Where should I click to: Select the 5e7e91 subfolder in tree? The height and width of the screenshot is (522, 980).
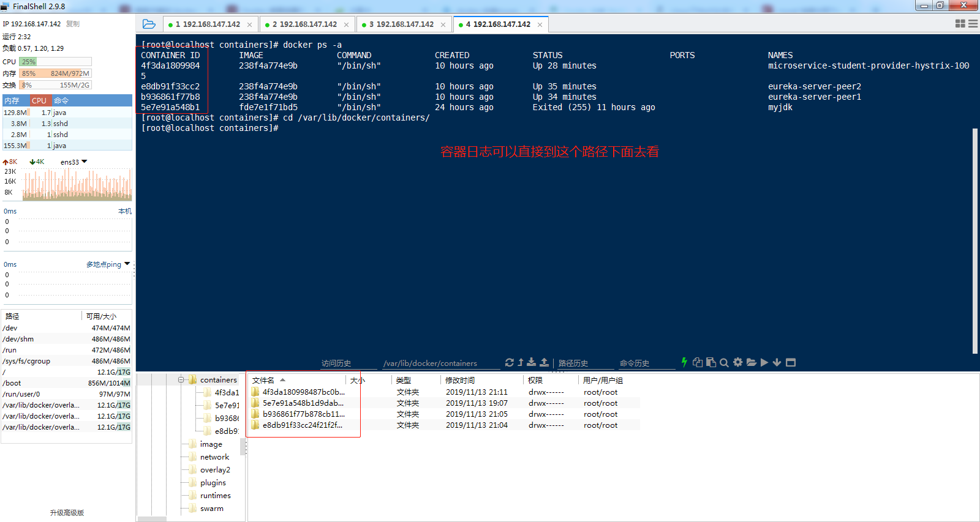(x=227, y=405)
